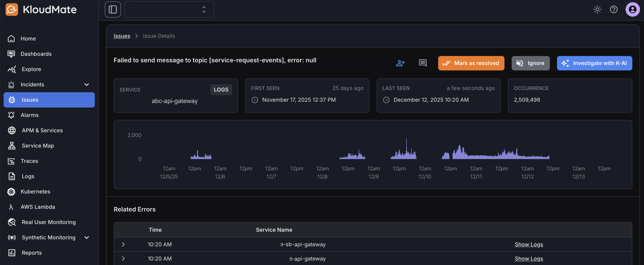Switch light/dark theme with sun icon
Viewport: 644px width, 265px height.
tap(597, 9)
